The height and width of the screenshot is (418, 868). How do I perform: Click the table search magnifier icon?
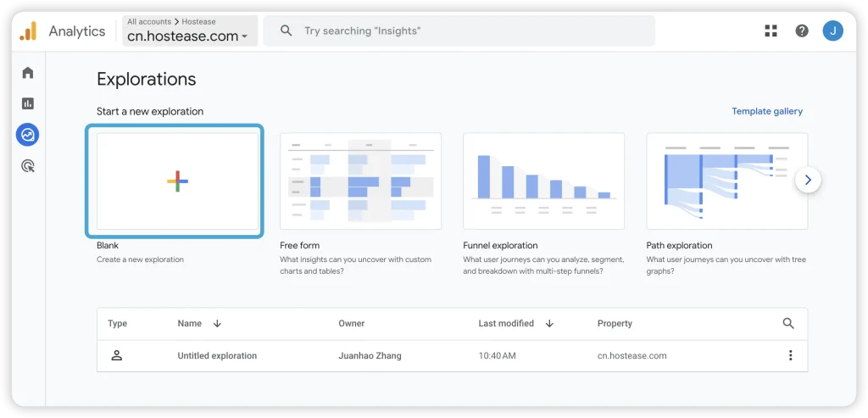(x=788, y=323)
